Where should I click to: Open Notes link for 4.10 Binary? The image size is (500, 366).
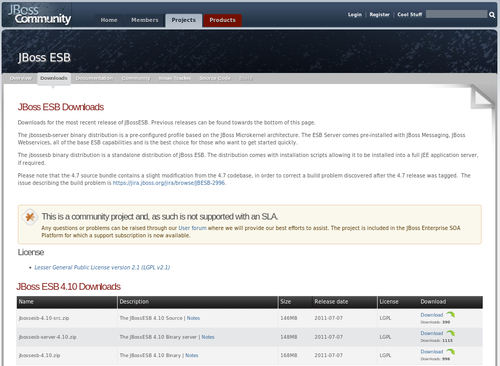192,355
